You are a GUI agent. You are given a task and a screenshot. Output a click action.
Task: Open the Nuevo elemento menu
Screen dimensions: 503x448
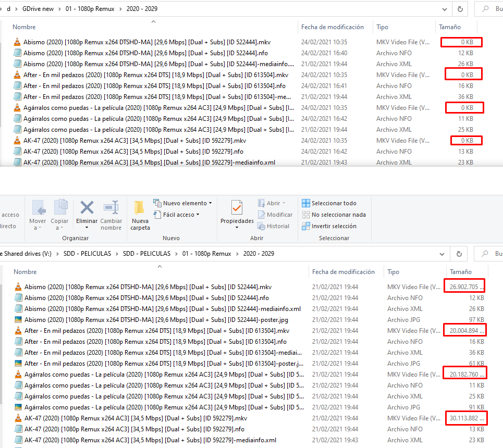[182, 203]
